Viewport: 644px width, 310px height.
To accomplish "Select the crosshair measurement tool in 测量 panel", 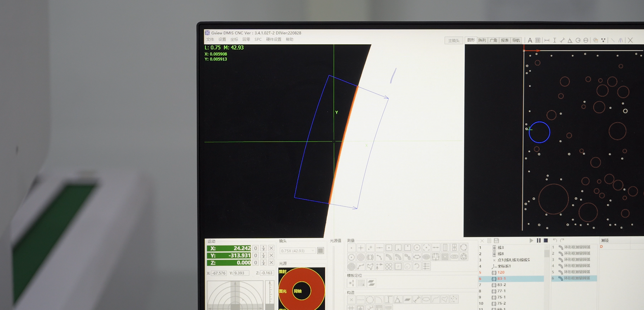I will pos(361,248).
